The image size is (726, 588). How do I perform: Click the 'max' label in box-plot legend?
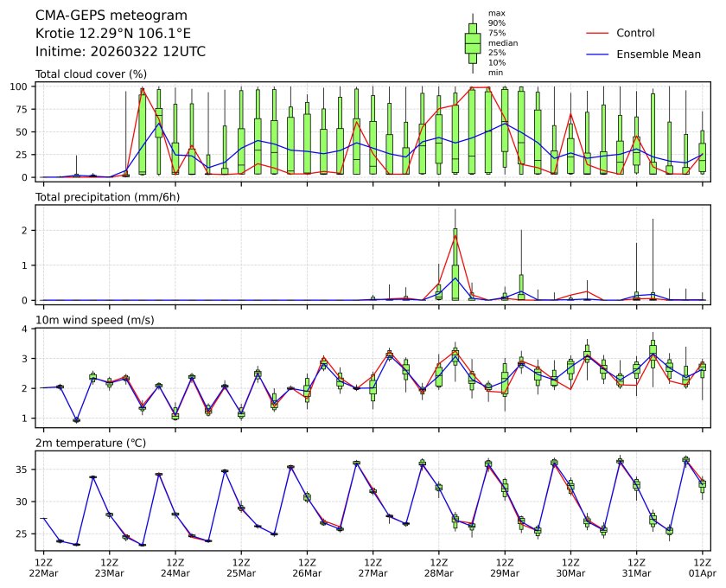[x=496, y=13]
